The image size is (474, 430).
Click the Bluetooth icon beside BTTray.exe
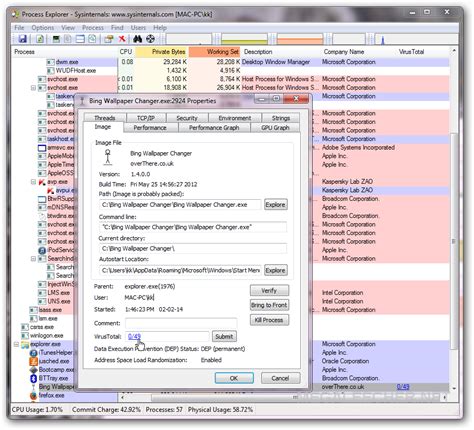coord(34,379)
